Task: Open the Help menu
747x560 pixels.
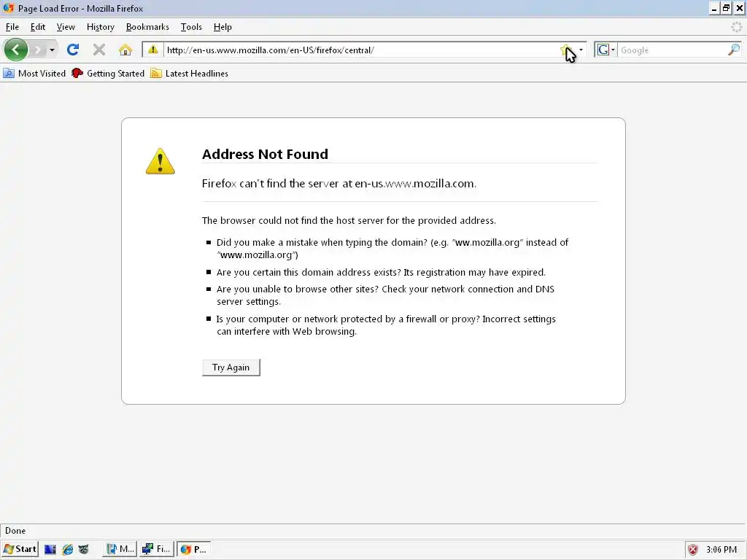Action: click(222, 27)
